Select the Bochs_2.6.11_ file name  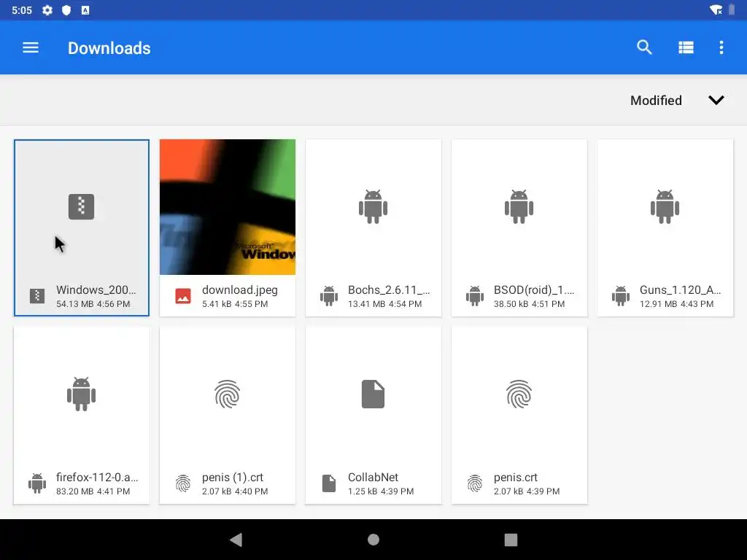(389, 290)
